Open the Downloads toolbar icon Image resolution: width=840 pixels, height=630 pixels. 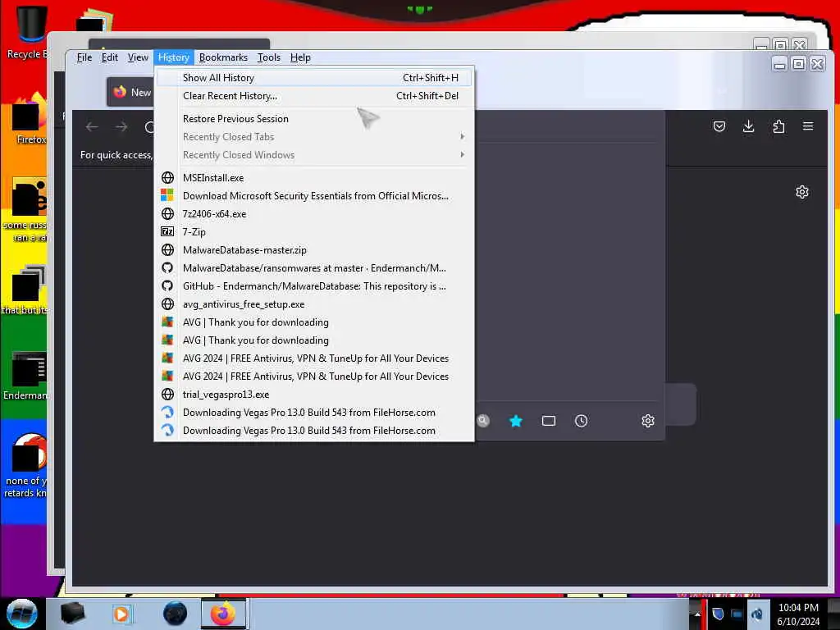[748, 126]
